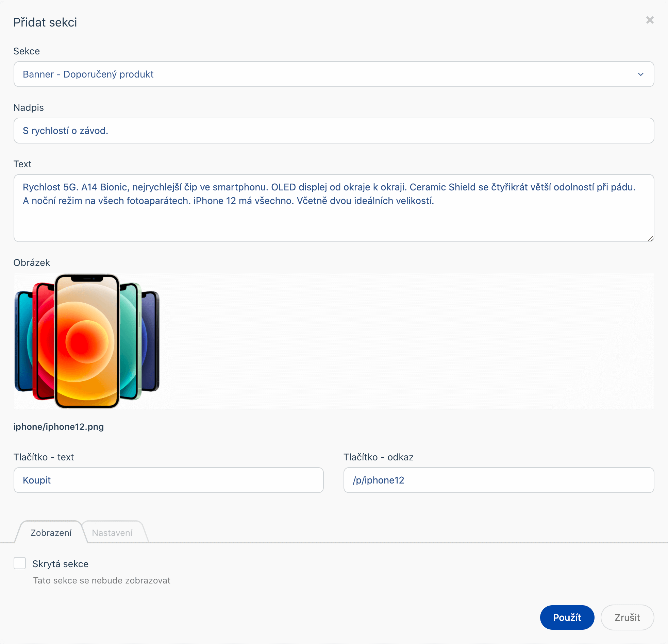This screenshot has width=668, height=644.
Task: Focus the Tlačítko - odkaz field
Action: [498, 480]
